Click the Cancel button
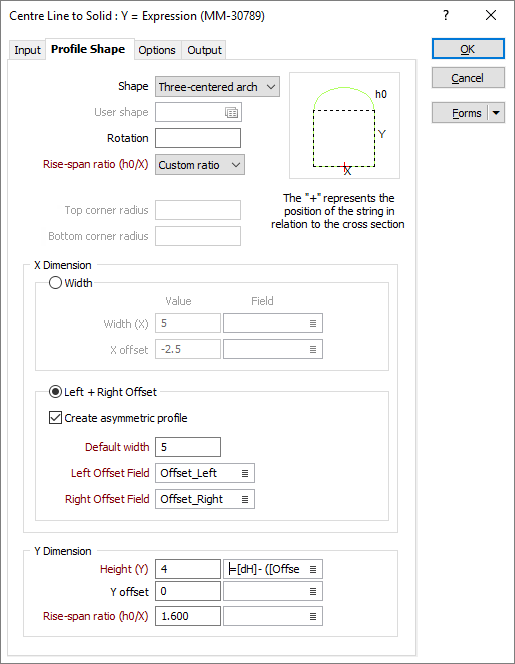Image resolution: width=515 pixels, height=664 pixels. click(x=468, y=78)
